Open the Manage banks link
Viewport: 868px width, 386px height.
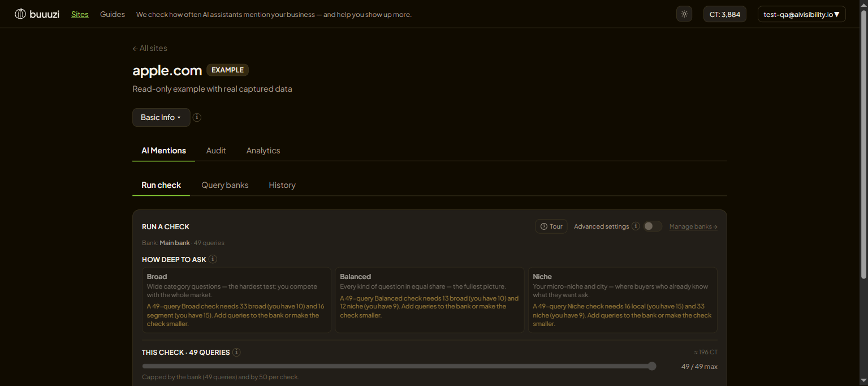(693, 226)
